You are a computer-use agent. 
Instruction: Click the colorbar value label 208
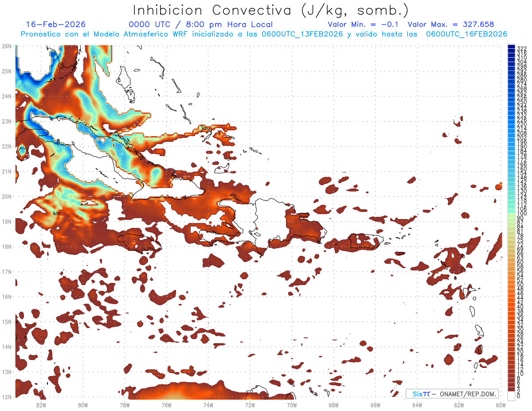522,133
